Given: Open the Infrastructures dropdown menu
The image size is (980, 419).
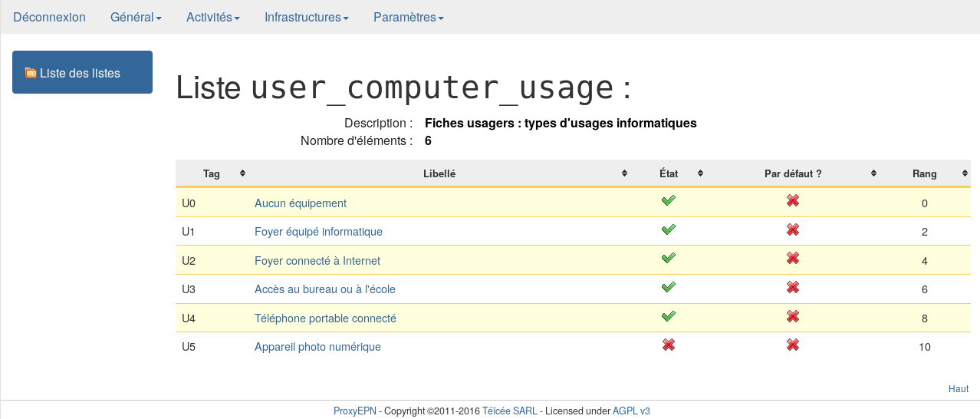Looking at the screenshot, I should tap(307, 17).
